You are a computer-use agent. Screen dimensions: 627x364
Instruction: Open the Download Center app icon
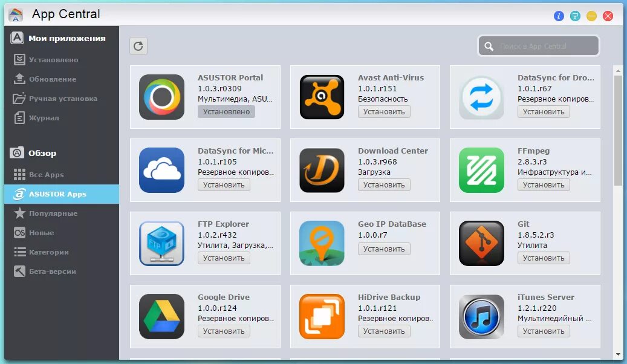click(x=322, y=170)
